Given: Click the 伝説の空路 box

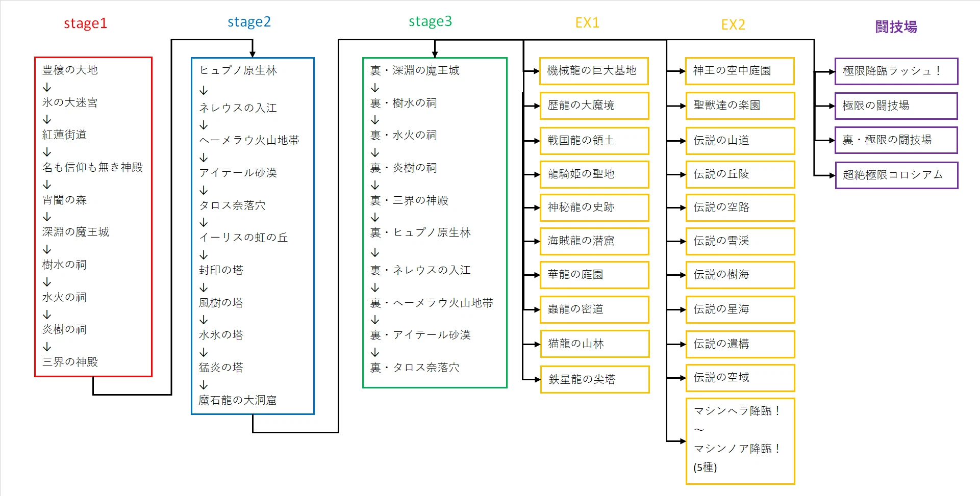Looking at the screenshot, I should pyautogui.click(x=740, y=207).
